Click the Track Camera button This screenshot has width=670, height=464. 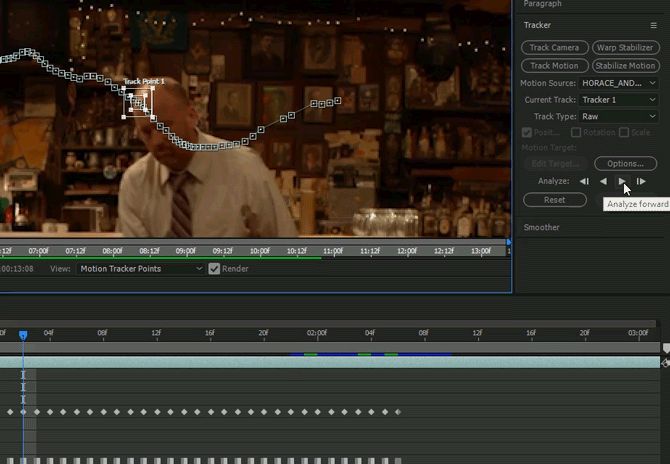(x=554, y=47)
